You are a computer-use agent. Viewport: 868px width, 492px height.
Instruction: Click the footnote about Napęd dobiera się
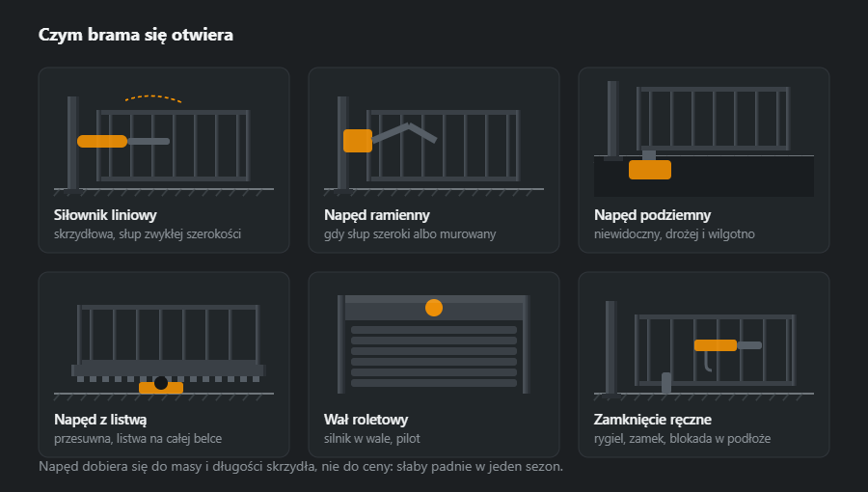[301, 467]
